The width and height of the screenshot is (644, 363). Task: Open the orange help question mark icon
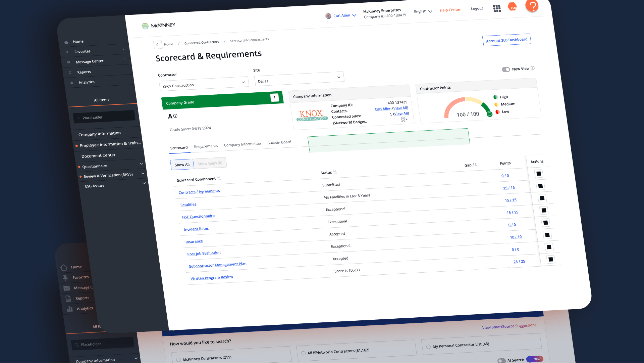pyautogui.click(x=532, y=6)
